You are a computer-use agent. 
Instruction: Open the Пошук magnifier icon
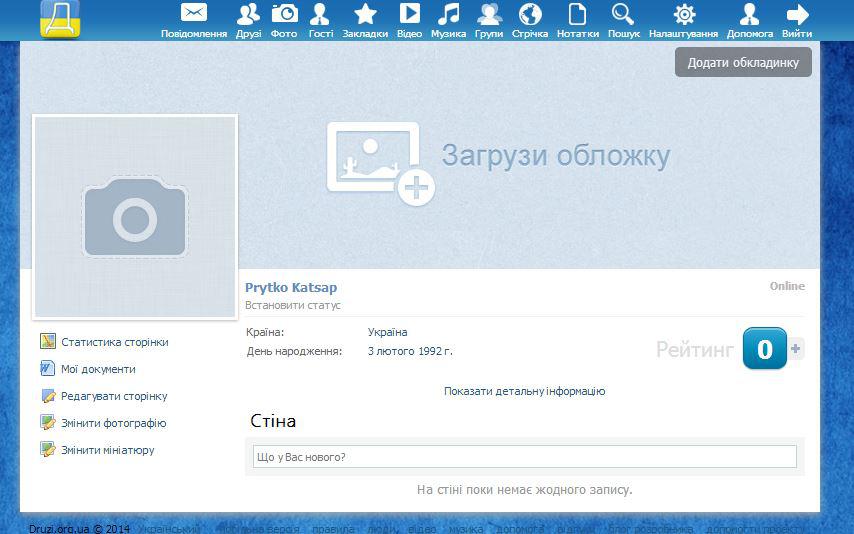point(623,14)
